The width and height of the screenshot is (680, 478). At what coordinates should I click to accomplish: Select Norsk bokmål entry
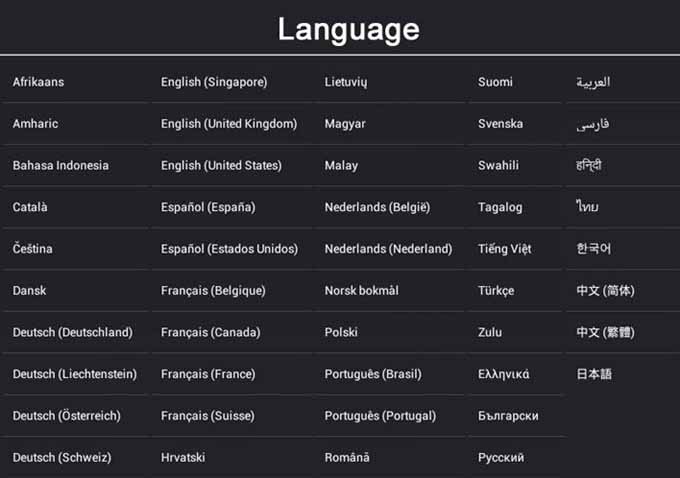click(362, 291)
